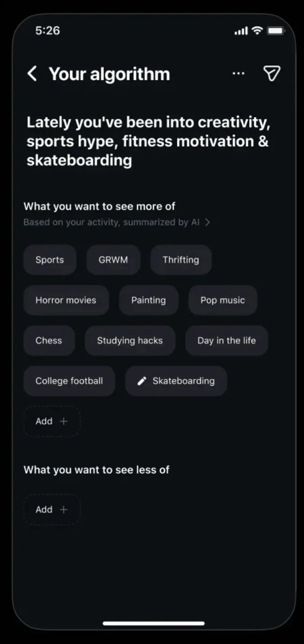
Task: Tap the home indicator bar
Action: tap(154, 623)
